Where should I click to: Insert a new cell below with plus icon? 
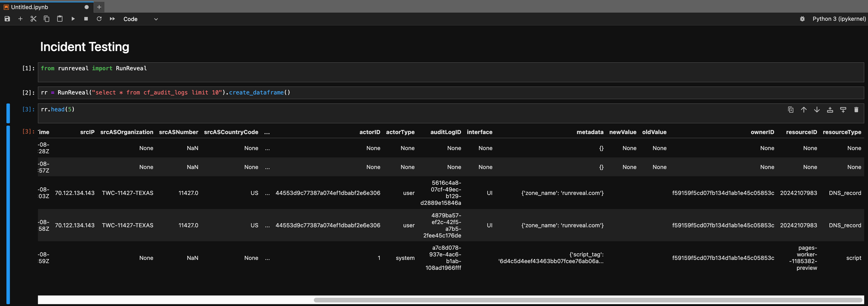(20, 19)
